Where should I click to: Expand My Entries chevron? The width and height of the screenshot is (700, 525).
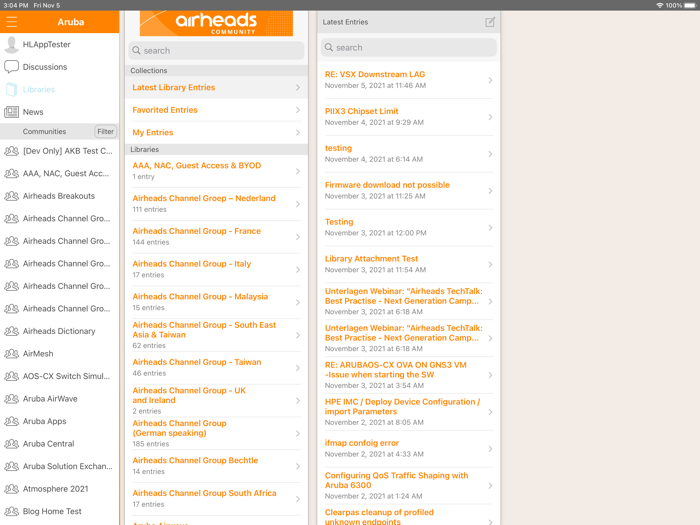click(298, 133)
